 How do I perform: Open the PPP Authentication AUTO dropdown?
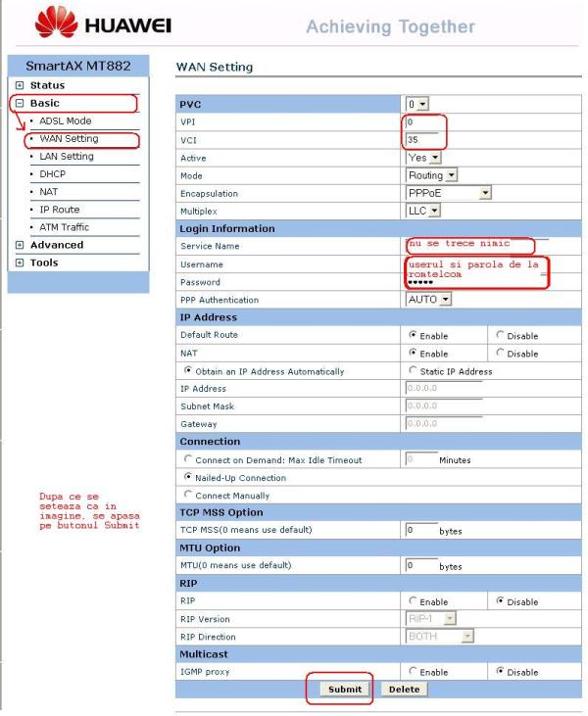[428, 300]
